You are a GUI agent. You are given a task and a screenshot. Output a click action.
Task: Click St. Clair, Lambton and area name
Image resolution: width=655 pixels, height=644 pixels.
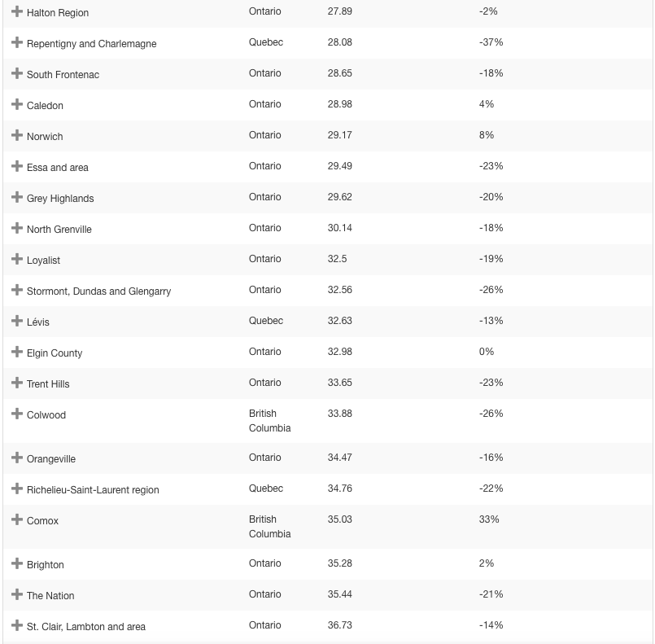[x=85, y=627]
